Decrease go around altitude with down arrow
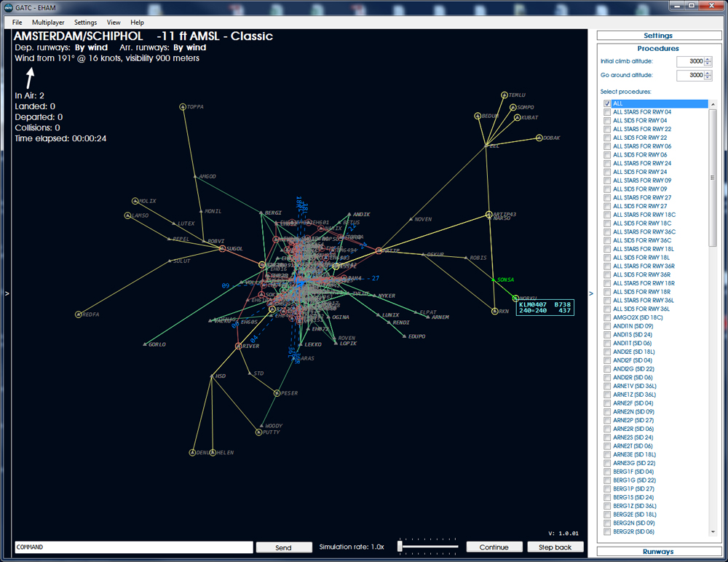Viewport: 728px width, 562px height. pos(708,78)
